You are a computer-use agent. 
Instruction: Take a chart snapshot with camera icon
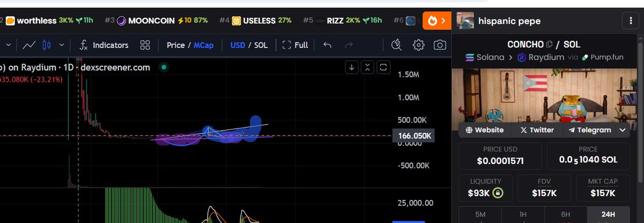440,45
